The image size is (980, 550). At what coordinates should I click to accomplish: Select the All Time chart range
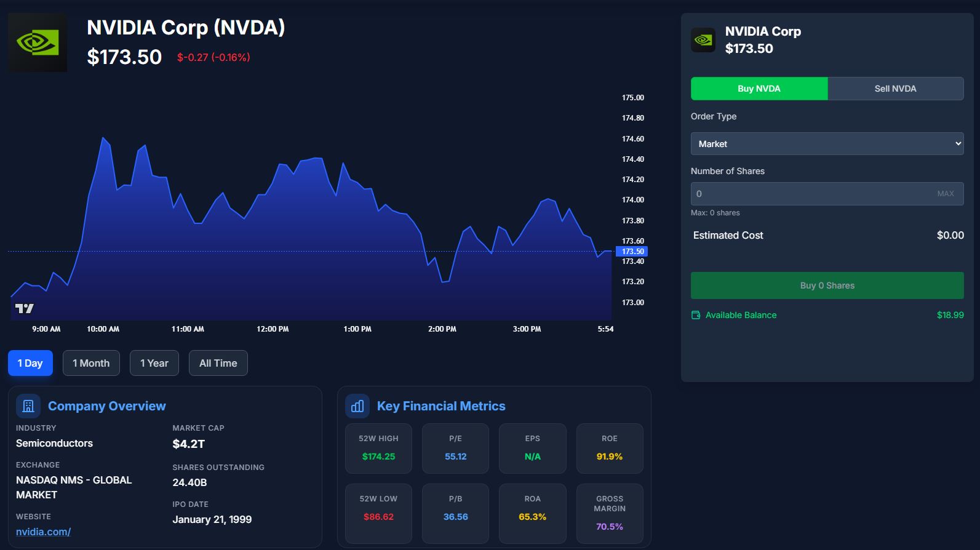[x=218, y=363]
